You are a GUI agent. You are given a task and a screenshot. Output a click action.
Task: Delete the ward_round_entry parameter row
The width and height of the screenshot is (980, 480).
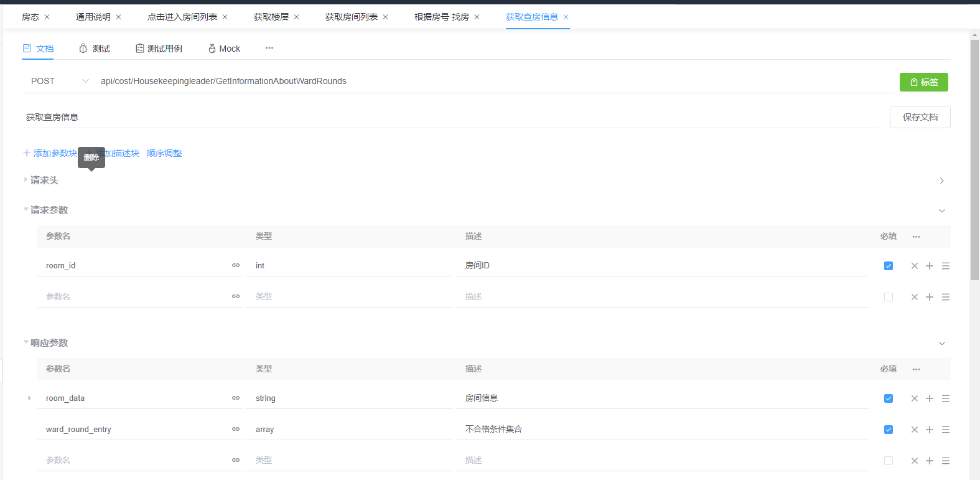coord(914,430)
